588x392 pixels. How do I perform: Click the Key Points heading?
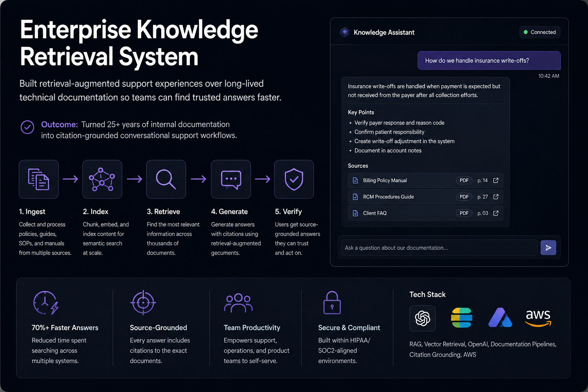click(x=361, y=112)
